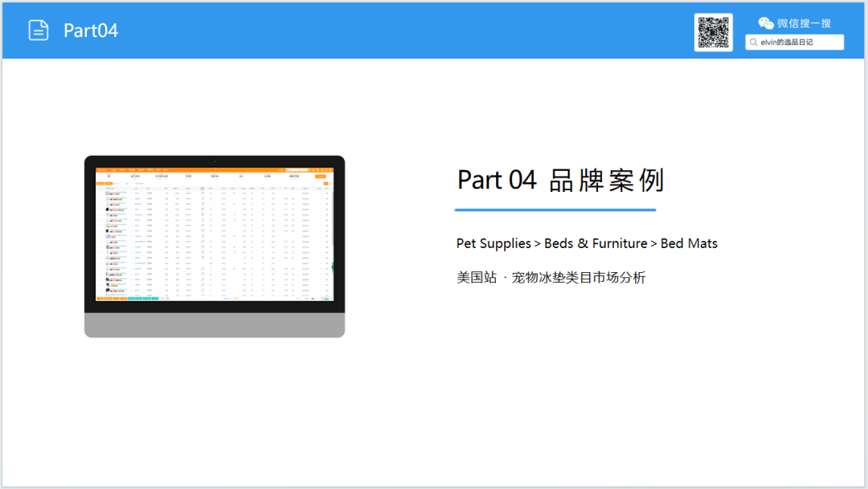Click the 'Beds & Furniture' breadcrumb text
Screen dimensions: 868x489
click(x=596, y=243)
